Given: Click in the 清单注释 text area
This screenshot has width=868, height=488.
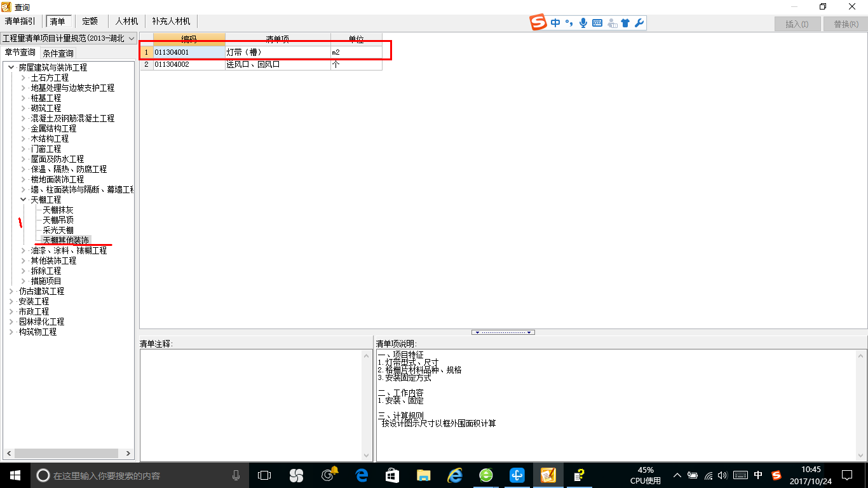Looking at the screenshot, I should pos(251,405).
